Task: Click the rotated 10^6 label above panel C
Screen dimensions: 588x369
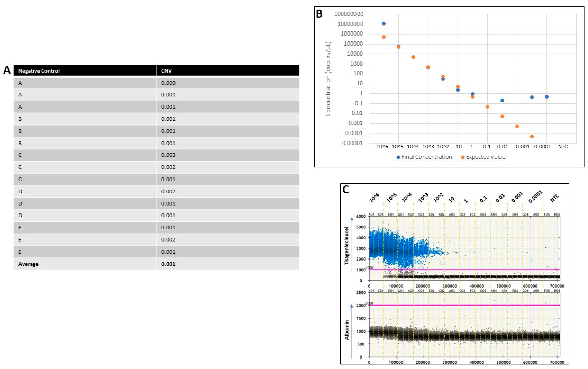Action: click(375, 198)
